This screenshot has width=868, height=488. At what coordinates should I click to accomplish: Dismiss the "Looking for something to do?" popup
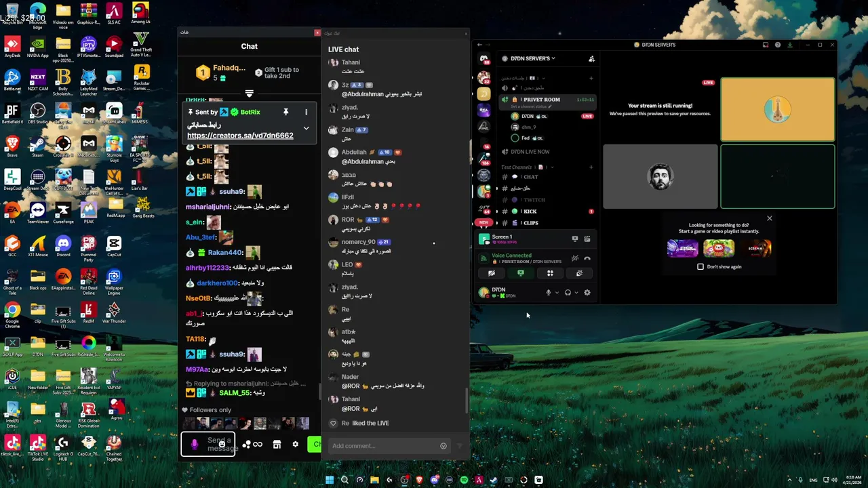tap(769, 218)
